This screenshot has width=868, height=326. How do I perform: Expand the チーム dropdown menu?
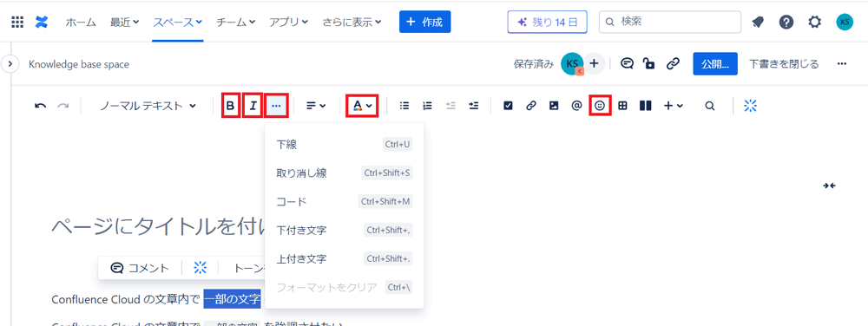coord(235,22)
